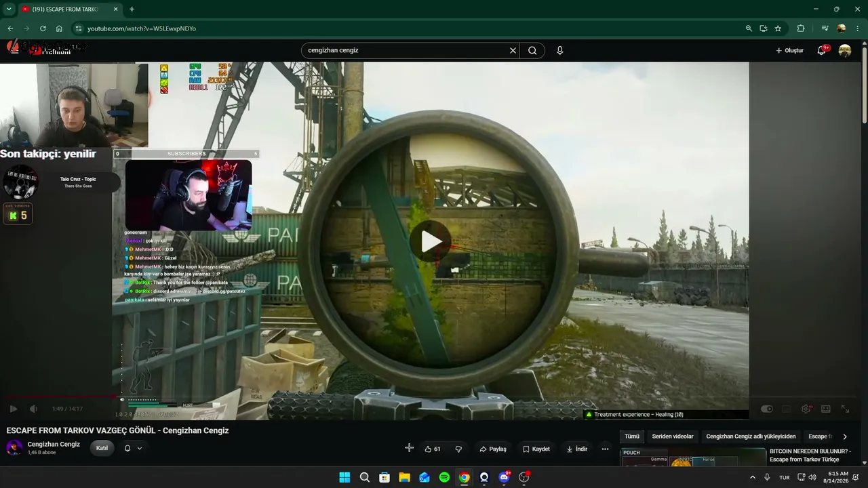Show more filter chips with the right arrow
The height and width of the screenshot is (488, 868).
tap(844, 436)
